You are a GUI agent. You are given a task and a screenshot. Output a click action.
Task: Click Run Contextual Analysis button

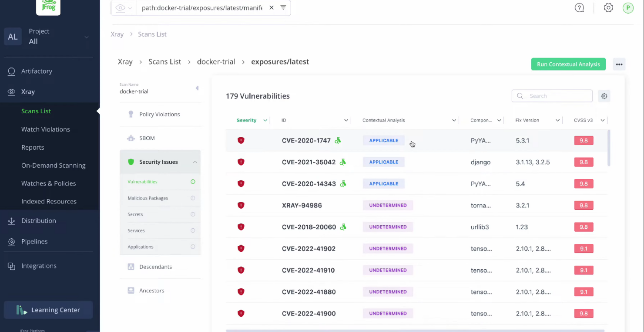pyautogui.click(x=568, y=64)
